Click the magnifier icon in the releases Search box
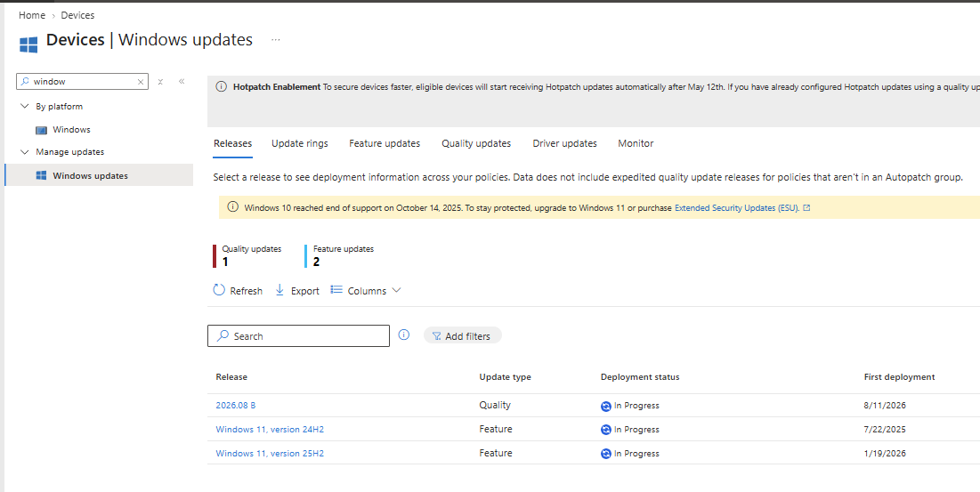 [223, 336]
